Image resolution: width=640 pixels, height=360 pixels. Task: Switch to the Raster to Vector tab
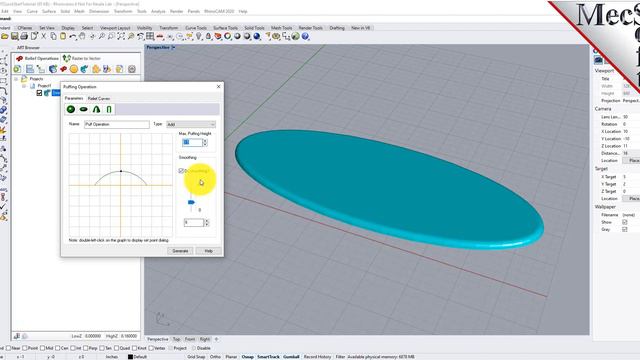point(82,58)
